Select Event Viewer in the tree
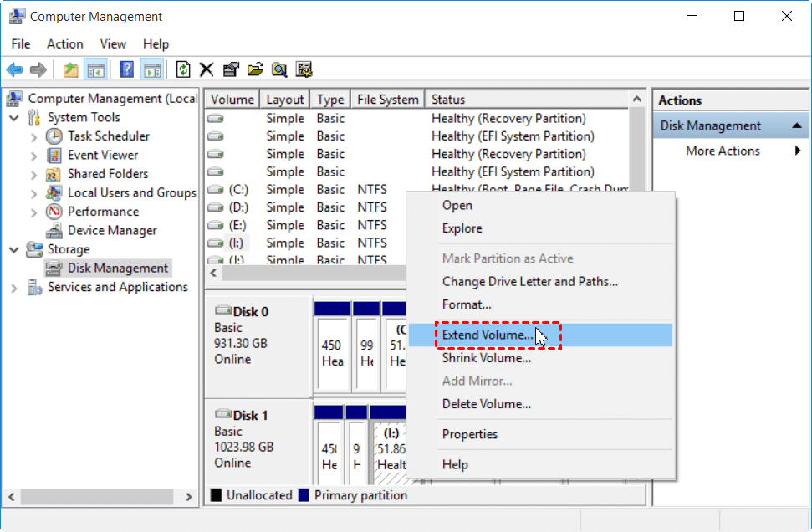The width and height of the screenshot is (812, 532). 103,155
